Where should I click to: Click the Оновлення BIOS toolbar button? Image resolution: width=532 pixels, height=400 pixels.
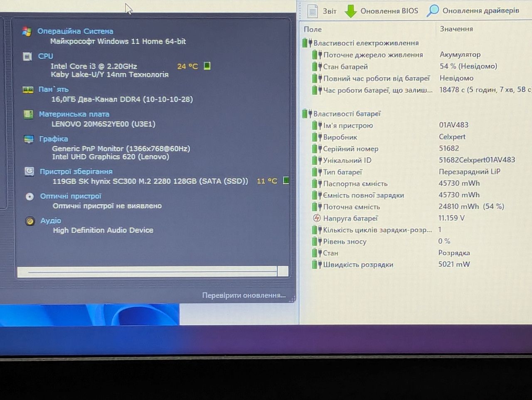[382, 11]
